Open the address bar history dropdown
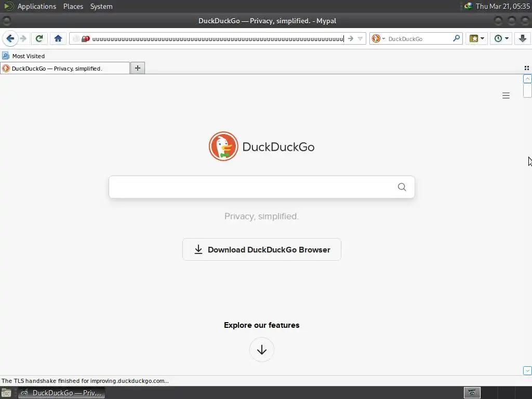 pos(361,38)
